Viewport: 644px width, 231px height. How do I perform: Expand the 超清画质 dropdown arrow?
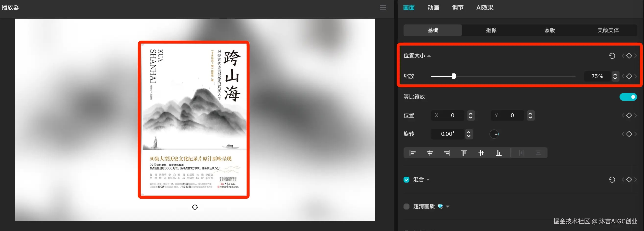click(448, 207)
